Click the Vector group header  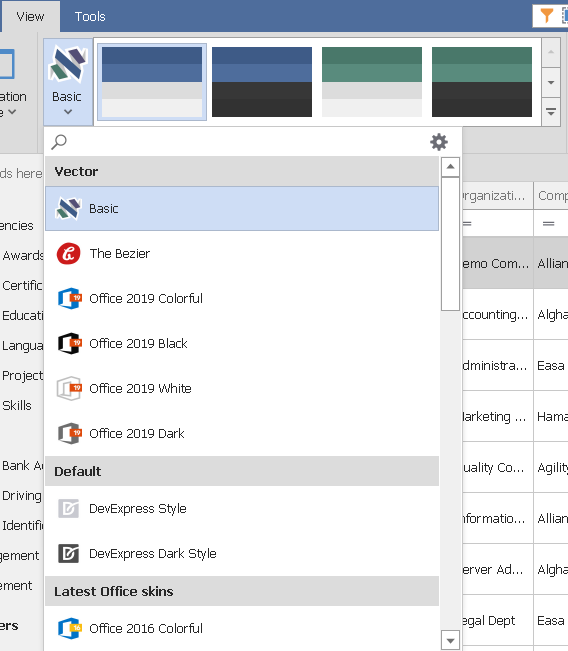[x=242, y=171]
